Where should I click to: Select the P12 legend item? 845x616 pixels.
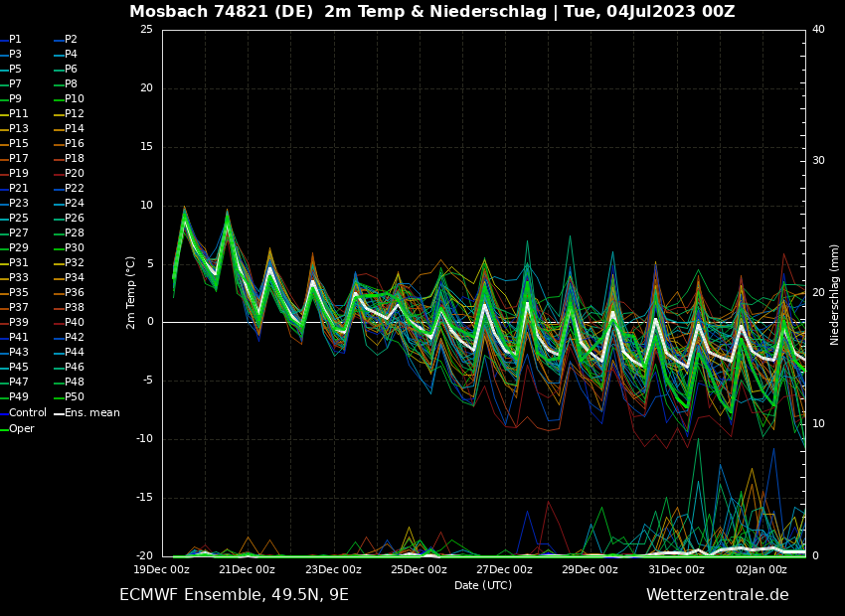tap(75, 114)
